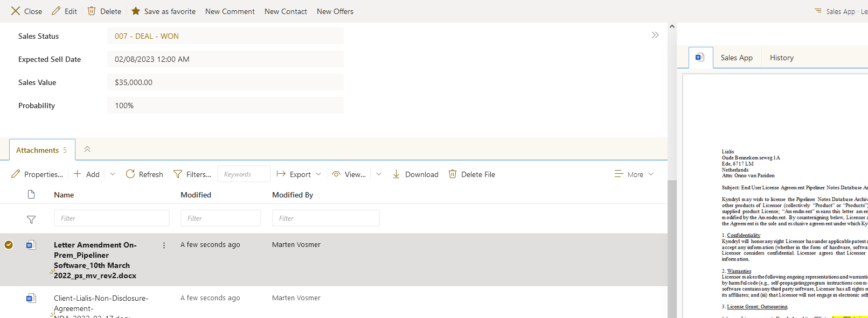This screenshot has height=318, width=868.
Task: Focus the Keywords search field
Action: (x=244, y=174)
